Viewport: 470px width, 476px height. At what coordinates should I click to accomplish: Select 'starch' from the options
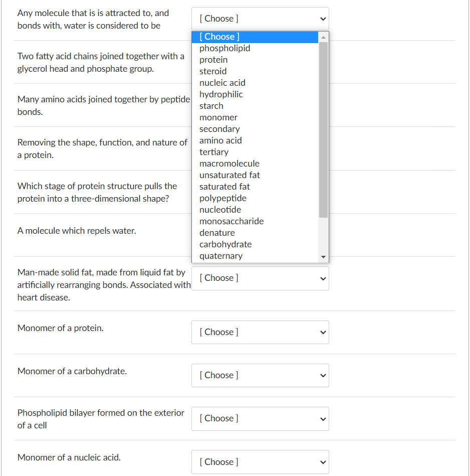[255, 106]
